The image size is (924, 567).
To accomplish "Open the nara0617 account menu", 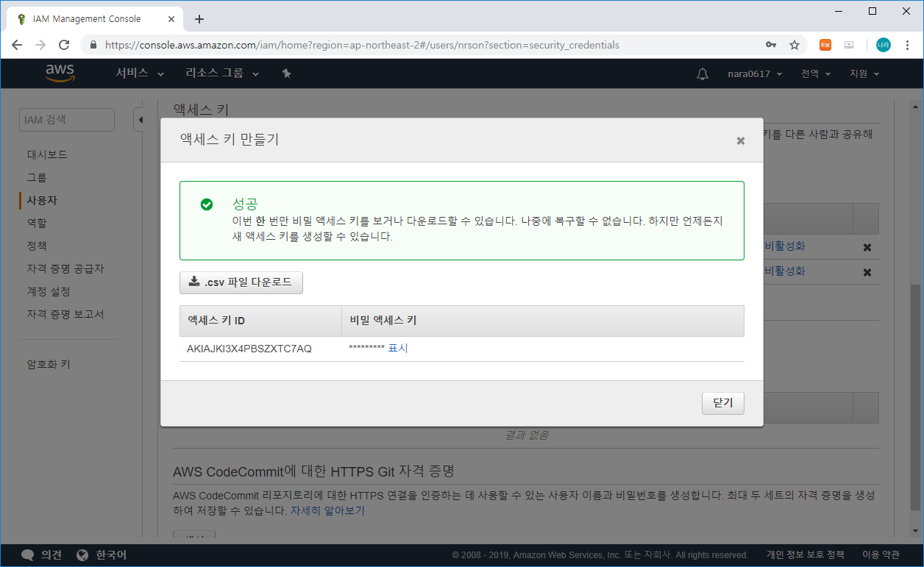I will coord(755,74).
